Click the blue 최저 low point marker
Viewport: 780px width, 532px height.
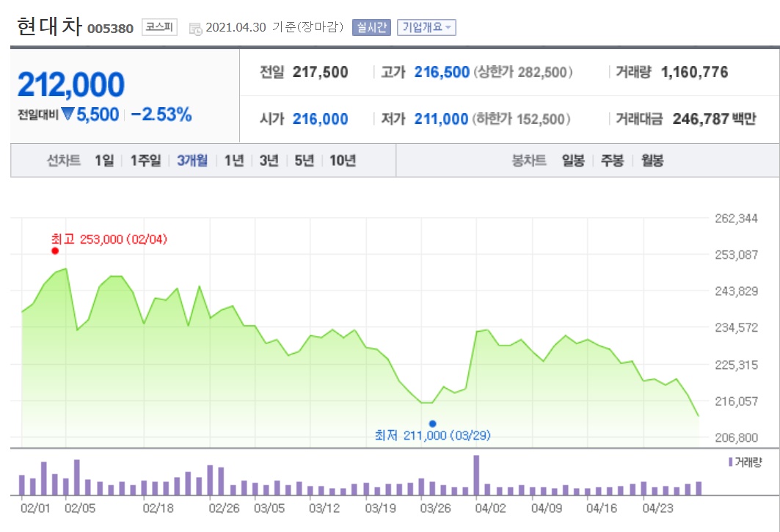(432, 423)
